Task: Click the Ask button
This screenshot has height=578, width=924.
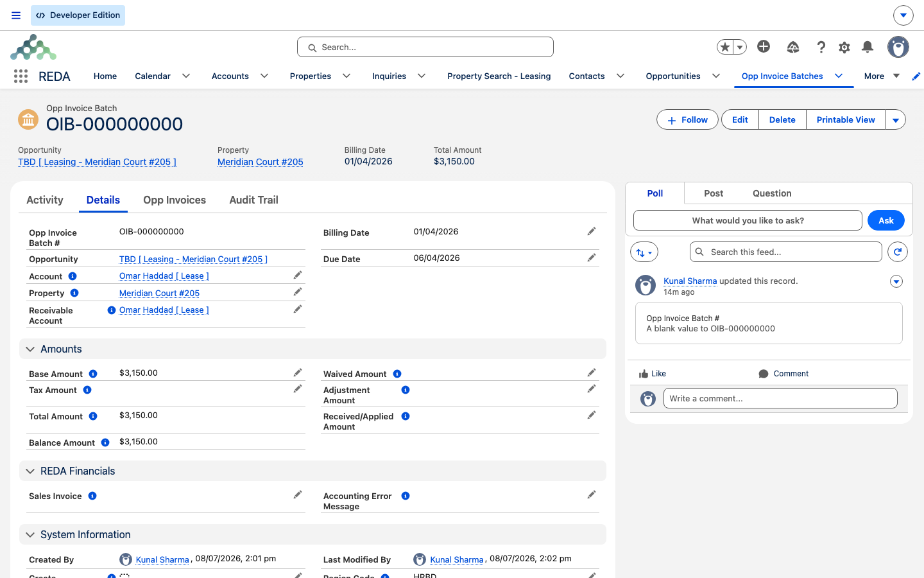Action: click(x=886, y=220)
